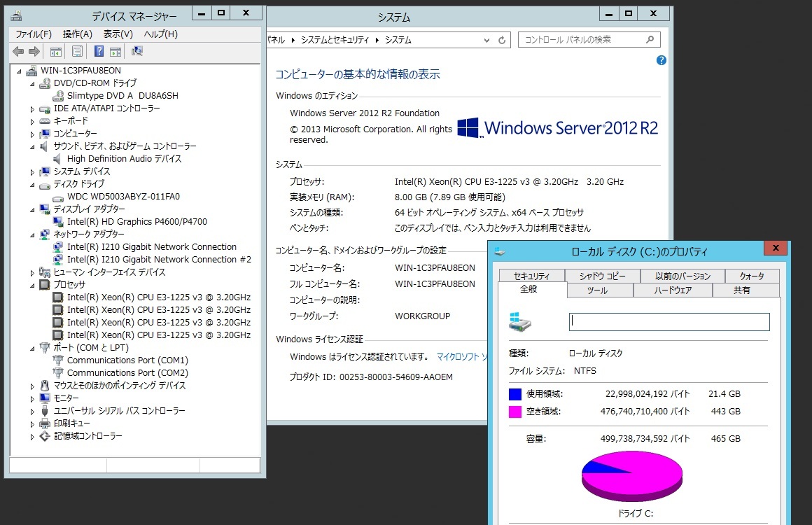
Task: Open the 操作(A) menu
Action: pyautogui.click(x=77, y=34)
